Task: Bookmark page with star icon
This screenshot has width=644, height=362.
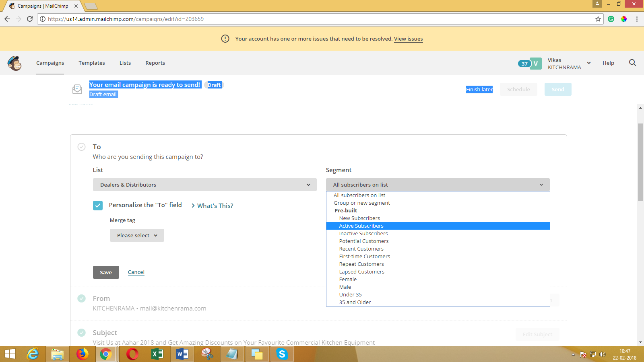Action: coord(598,19)
